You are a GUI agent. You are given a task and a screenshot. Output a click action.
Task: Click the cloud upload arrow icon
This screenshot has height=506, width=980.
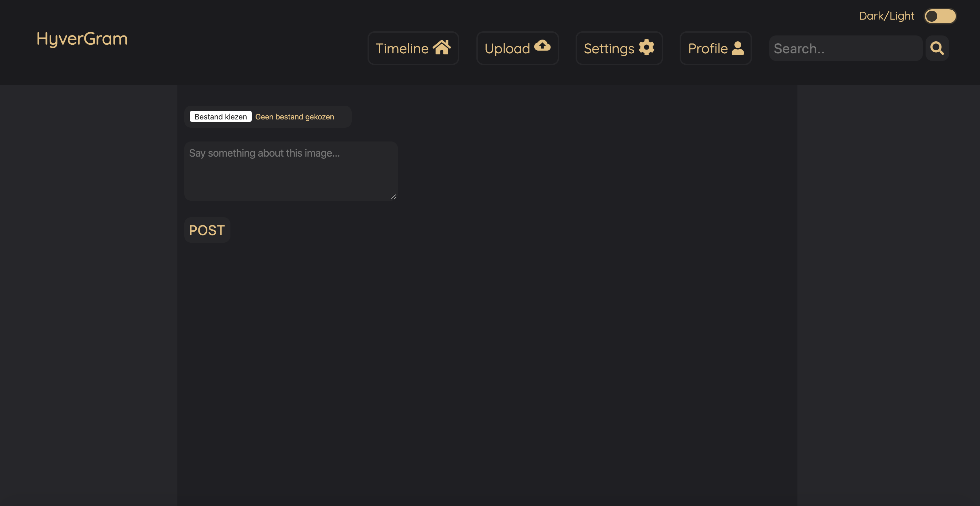542,46
